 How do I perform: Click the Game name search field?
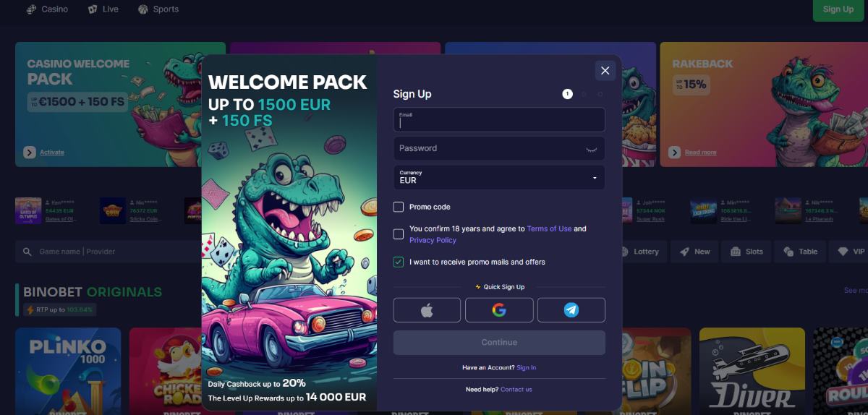coord(109,252)
